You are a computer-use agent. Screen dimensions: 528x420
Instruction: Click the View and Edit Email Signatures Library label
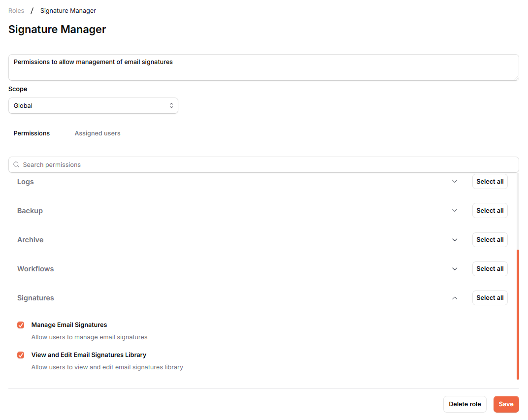[89, 355]
